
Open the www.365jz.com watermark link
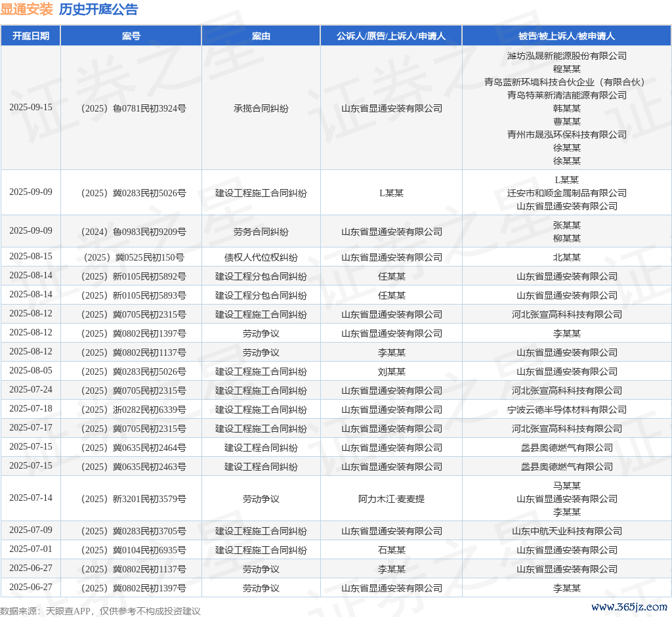(x=629, y=607)
